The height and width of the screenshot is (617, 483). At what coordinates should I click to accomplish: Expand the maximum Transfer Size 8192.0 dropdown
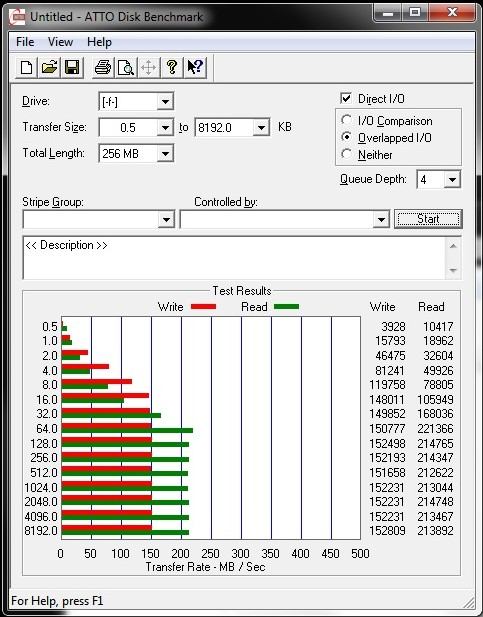261,127
